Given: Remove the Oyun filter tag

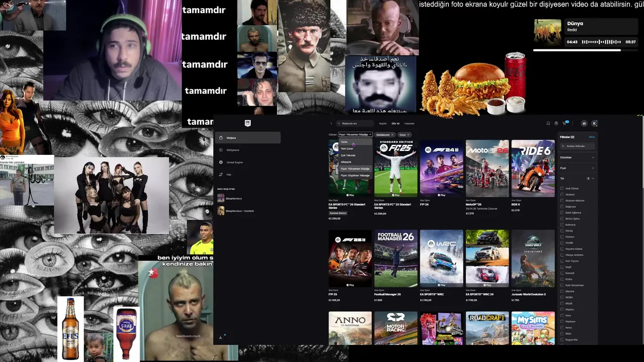Looking at the screenshot, I should 408,135.
